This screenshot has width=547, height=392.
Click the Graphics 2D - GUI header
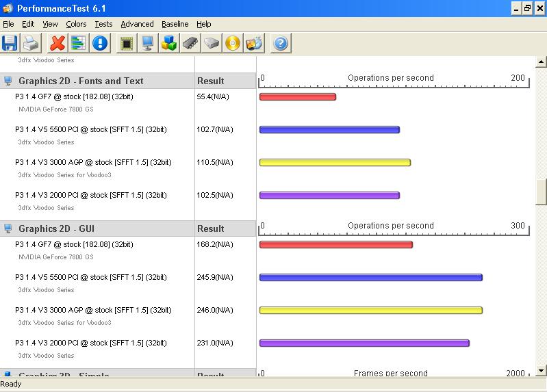click(56, 228)
